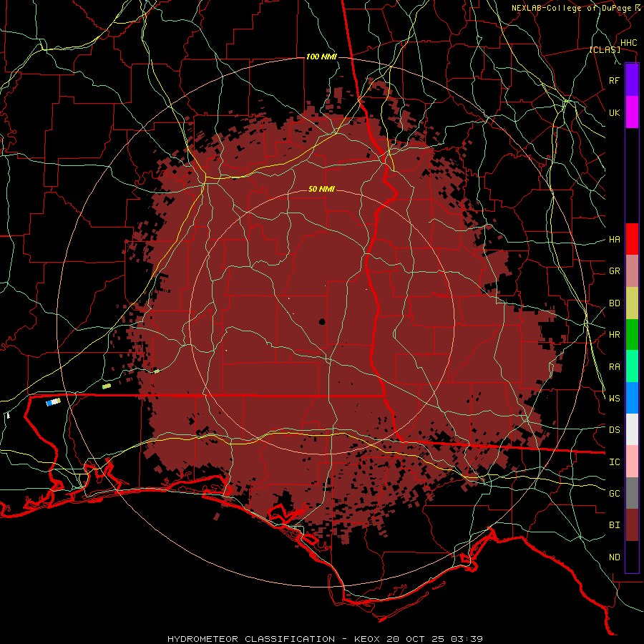Click the DS white legend swatch
Screen dimensions: 644x644
632,429
